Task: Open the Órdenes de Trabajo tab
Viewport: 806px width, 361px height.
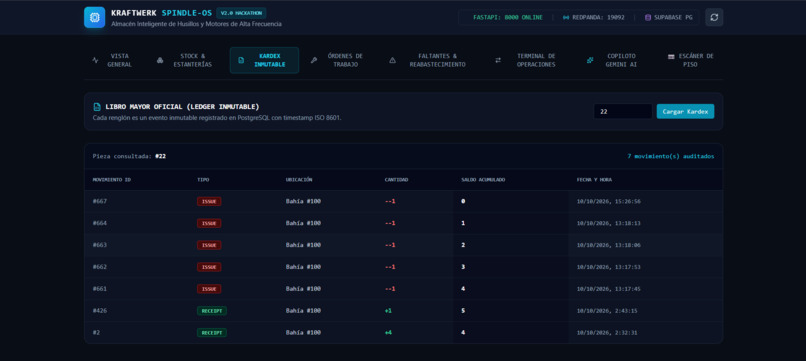Action: pyautogui.click(x=338, y=60)
